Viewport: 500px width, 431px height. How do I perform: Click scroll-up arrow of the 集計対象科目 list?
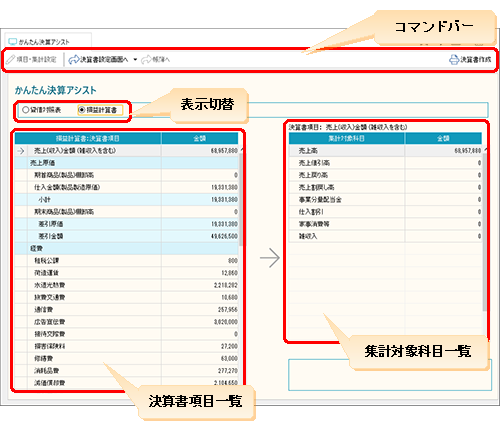485,150
